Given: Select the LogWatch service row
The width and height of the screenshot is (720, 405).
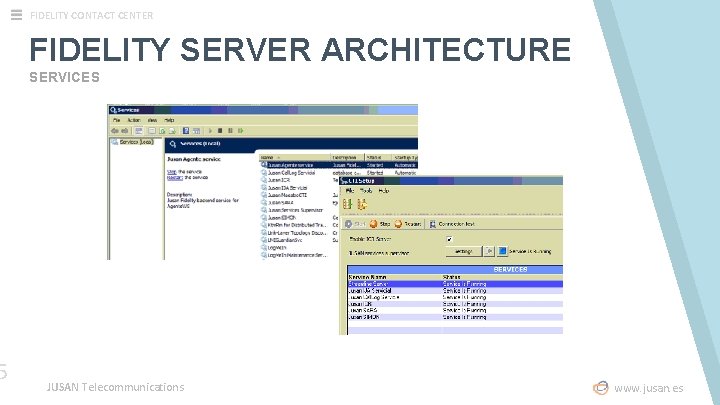Looking at the screenshot, I should pos(299,248).
